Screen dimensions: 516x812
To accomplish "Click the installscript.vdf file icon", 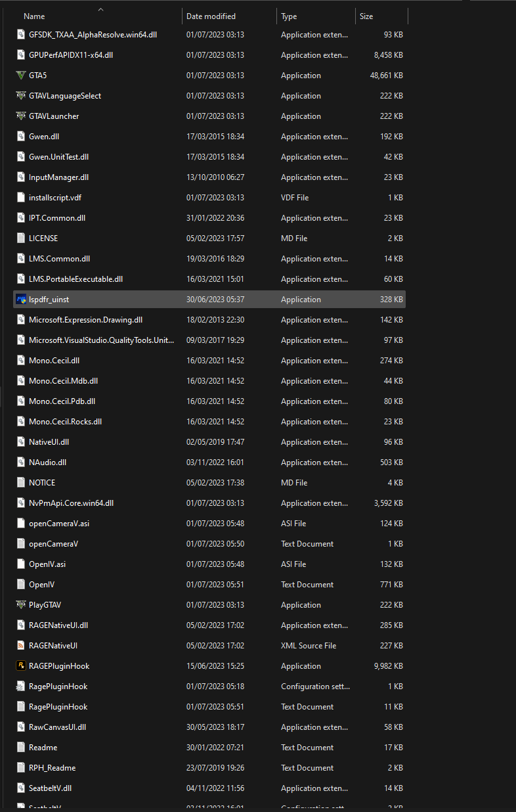I will (x=21, y=198).
